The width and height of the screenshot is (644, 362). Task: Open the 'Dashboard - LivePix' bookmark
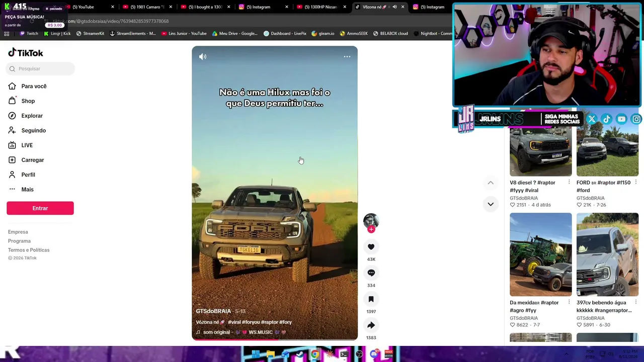click(x=285, y=34)
